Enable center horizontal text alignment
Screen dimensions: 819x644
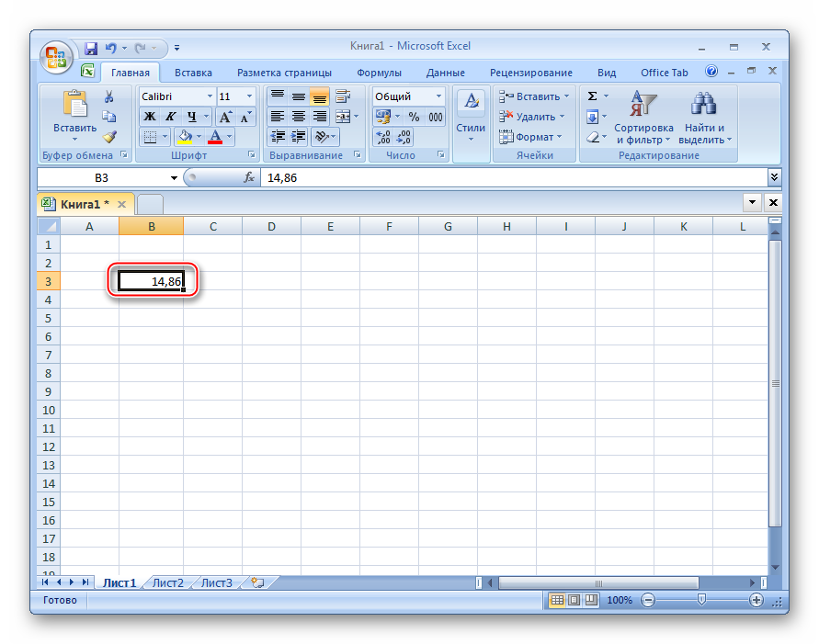(299, 117)
